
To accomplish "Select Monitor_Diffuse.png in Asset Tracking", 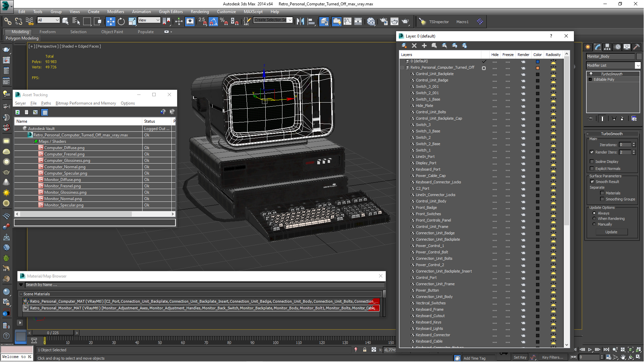I will click(62, 180).
